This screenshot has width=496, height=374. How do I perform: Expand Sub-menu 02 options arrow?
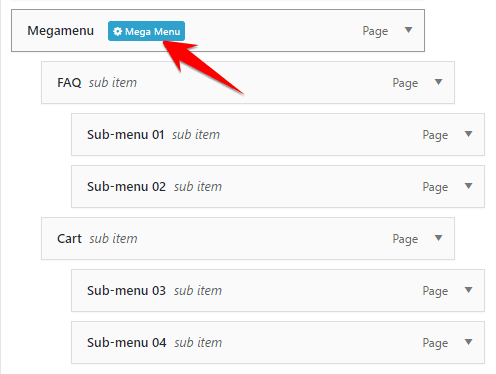[x=468, y=186]
